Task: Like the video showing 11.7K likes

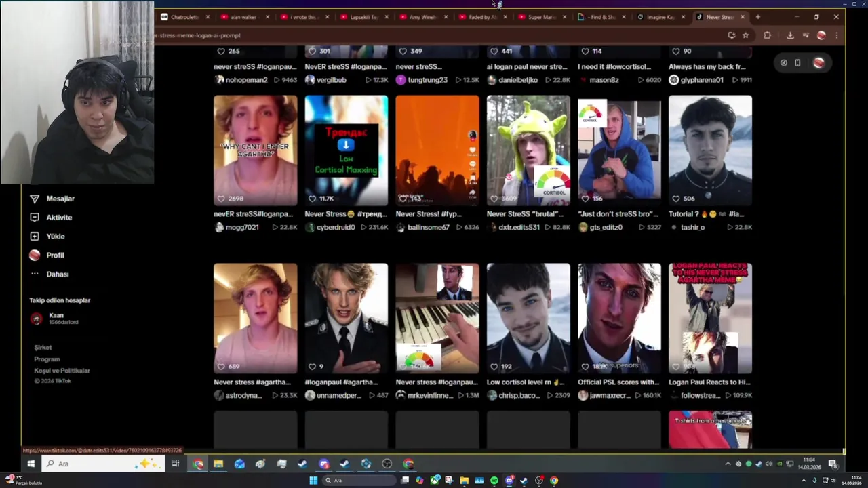Action: pos(312,199)
